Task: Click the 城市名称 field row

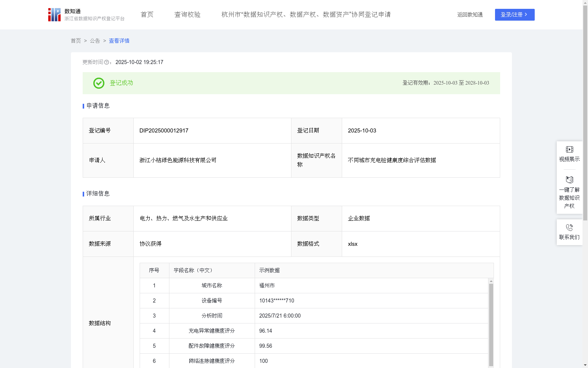Action: click(314, 286)
